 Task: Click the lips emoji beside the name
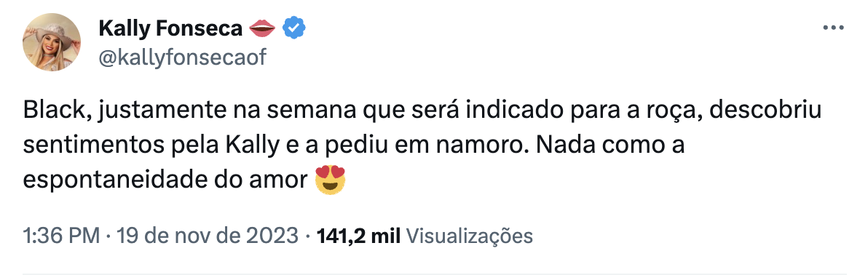click(x=262, y=28)
